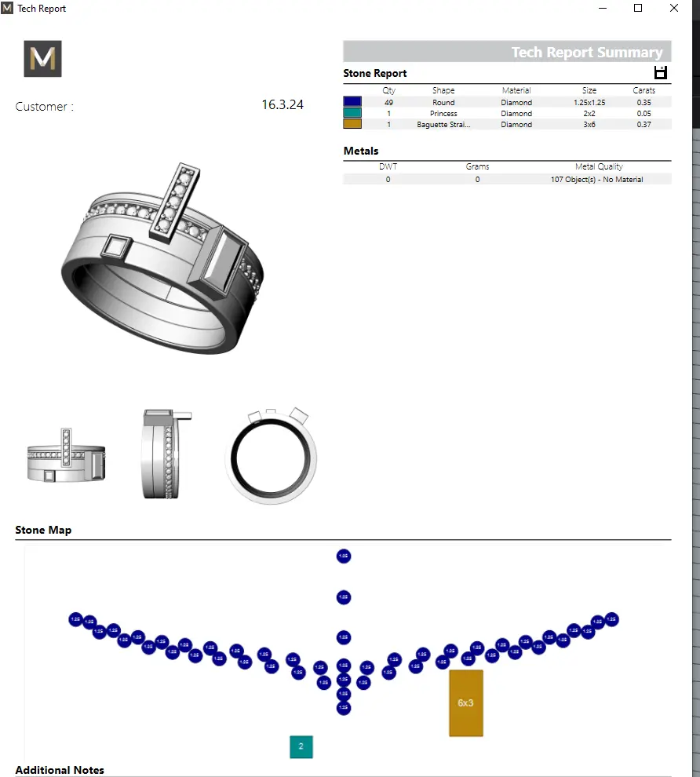Click the gold Baguette color swatch
This screenshot has width=700, height=777.
click(x=352, y=124)
